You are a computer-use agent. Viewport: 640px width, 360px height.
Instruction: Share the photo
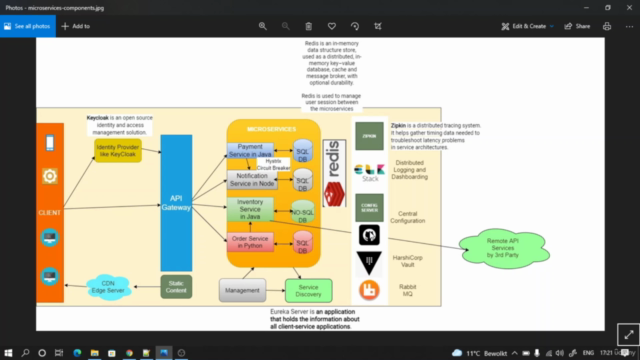(577, 26)
